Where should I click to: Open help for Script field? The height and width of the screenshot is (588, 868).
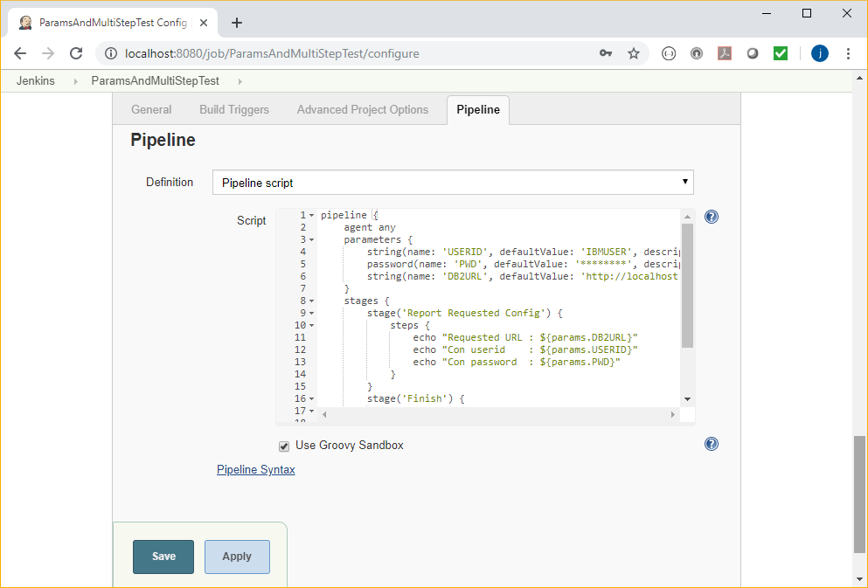click(712, 217)
